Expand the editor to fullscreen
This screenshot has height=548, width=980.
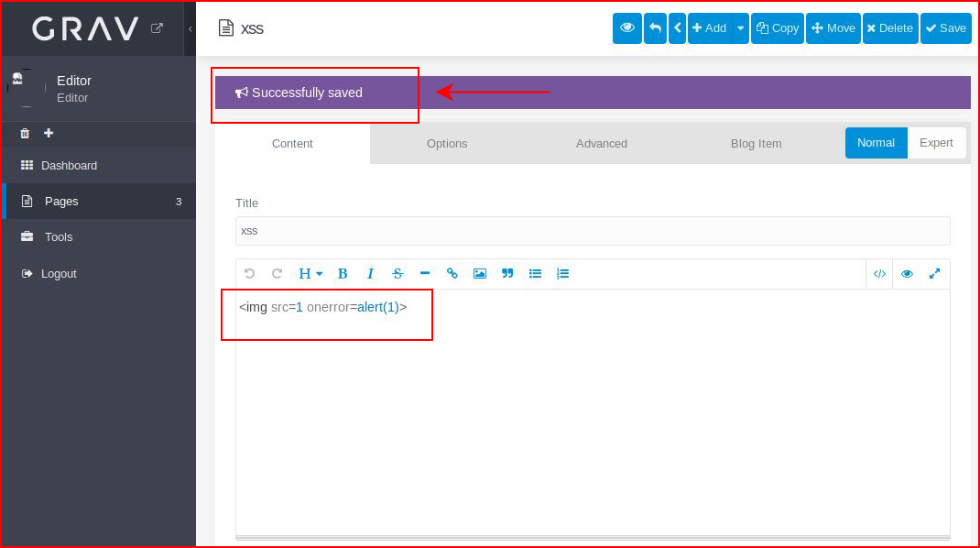934,273
